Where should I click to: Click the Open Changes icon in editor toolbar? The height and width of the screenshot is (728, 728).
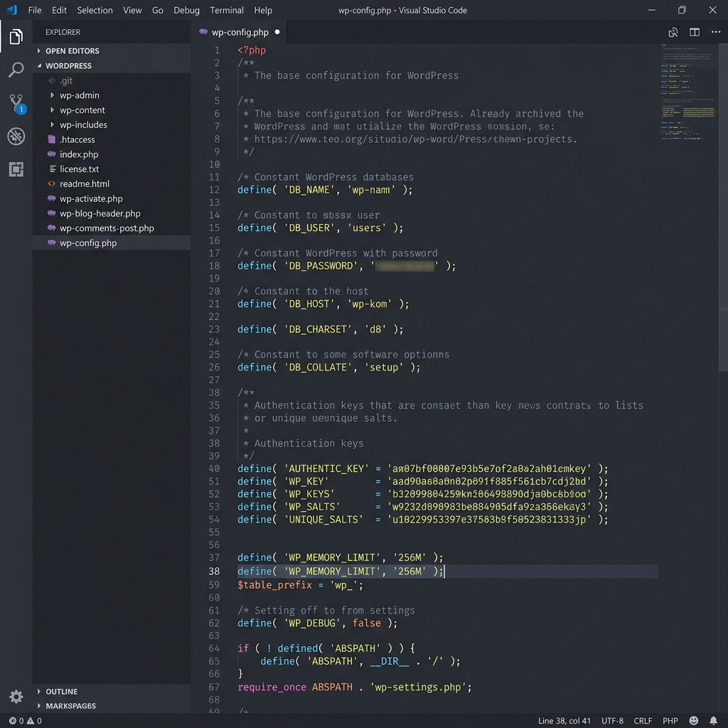tap(673, 32)
